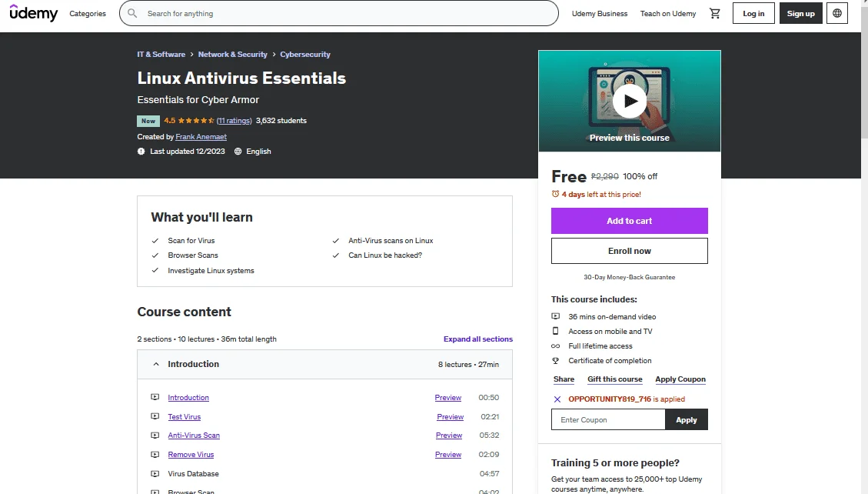The image size is (868, 494).
Task: Click '3,632 students' text
Action: [281, 121]
